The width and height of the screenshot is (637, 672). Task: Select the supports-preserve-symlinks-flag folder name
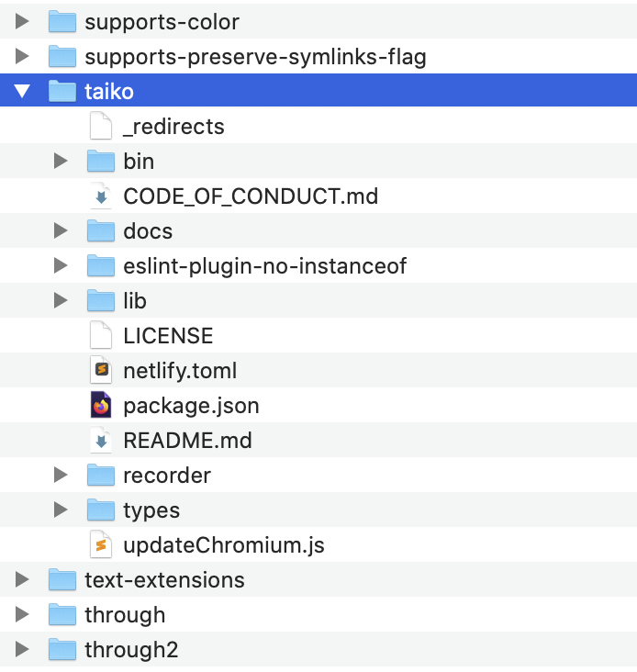coord(255,57)
